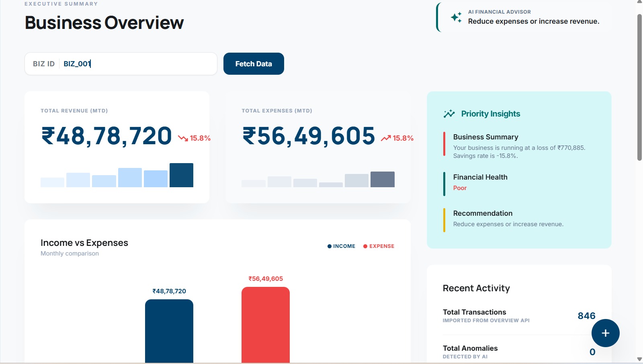Screen dimensions: 643x364
Task: Click the revenue downward trend arrow icon
Action: [183, 138]
